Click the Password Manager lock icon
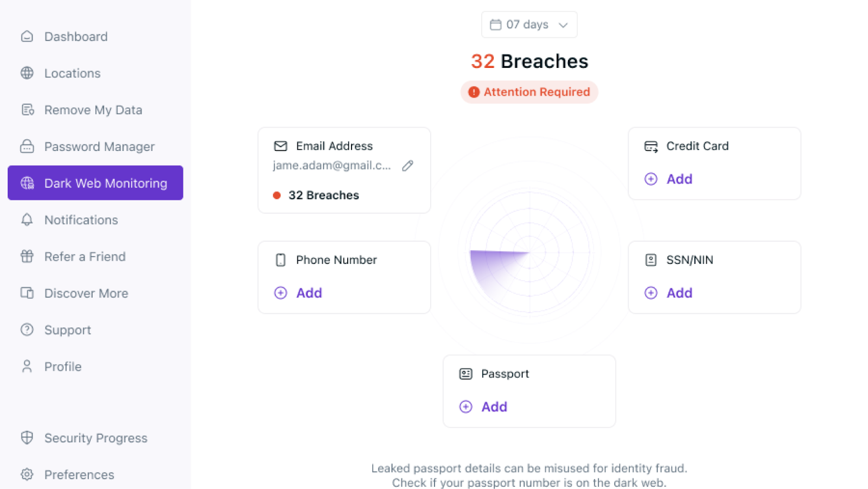 27,147
